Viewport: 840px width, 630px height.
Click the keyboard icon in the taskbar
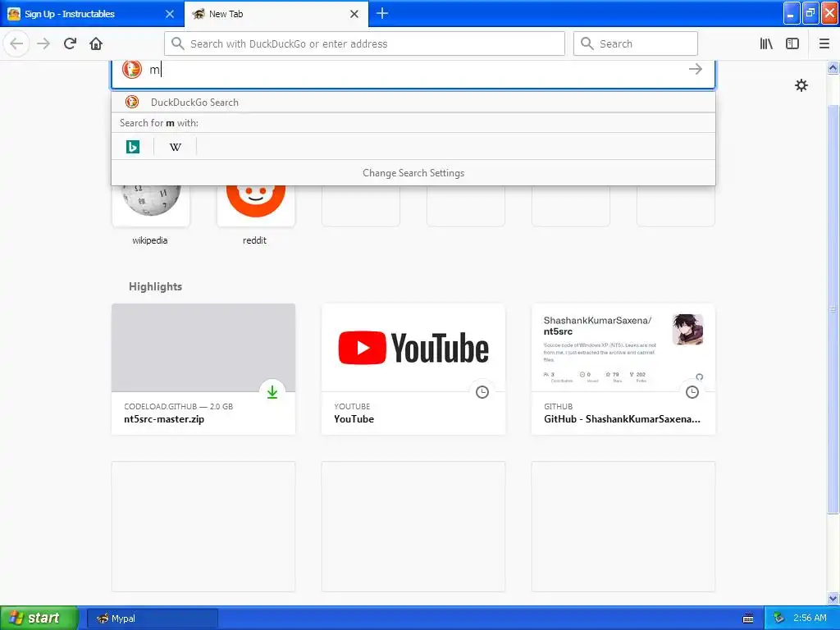click(748, 619)
